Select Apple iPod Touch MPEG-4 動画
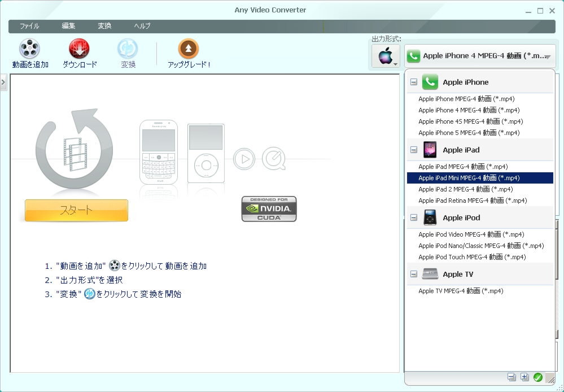The image size is (564, 392). click(480, 257)
